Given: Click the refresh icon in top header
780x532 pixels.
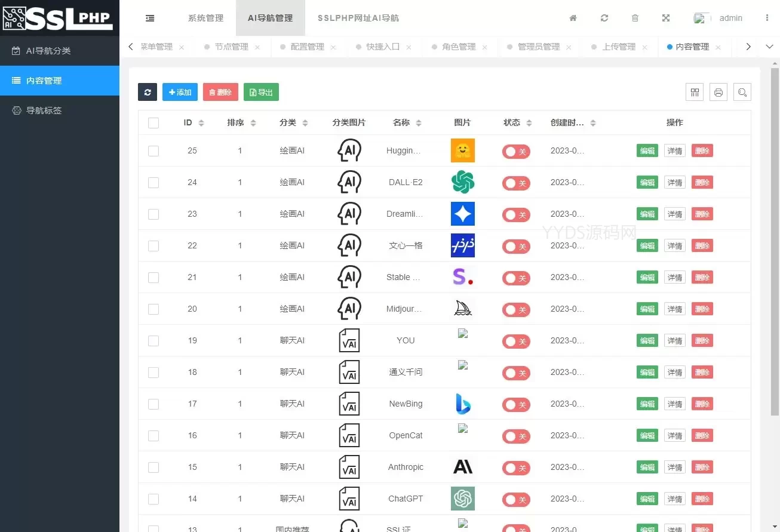Looking at the screenshot, I should (604, 18).
